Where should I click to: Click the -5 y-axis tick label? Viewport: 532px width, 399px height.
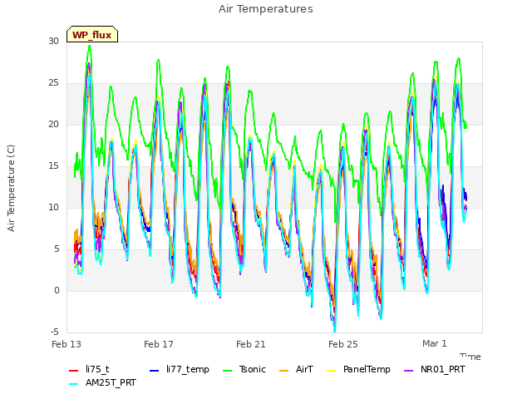55,332
